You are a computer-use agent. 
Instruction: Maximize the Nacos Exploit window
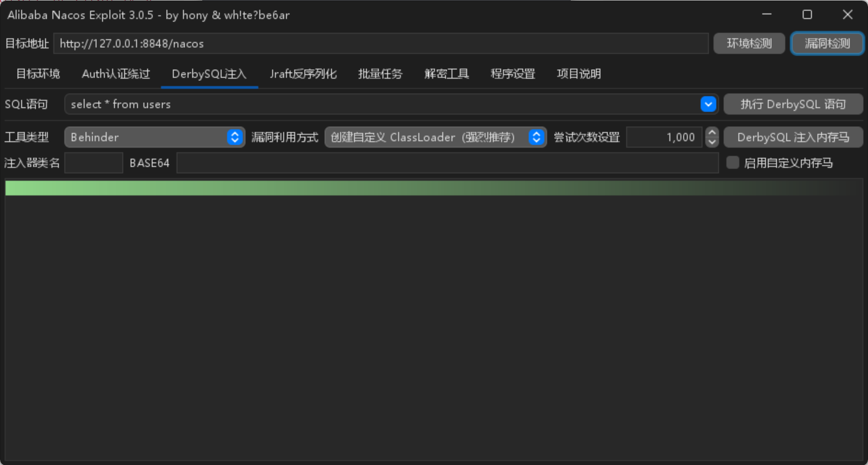click(x=807, y=14)
